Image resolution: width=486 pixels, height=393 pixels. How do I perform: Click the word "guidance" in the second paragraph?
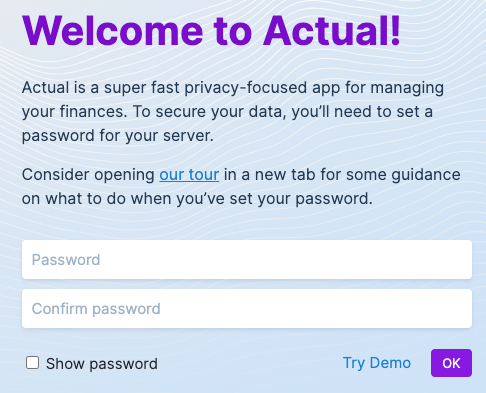point(426,175)
